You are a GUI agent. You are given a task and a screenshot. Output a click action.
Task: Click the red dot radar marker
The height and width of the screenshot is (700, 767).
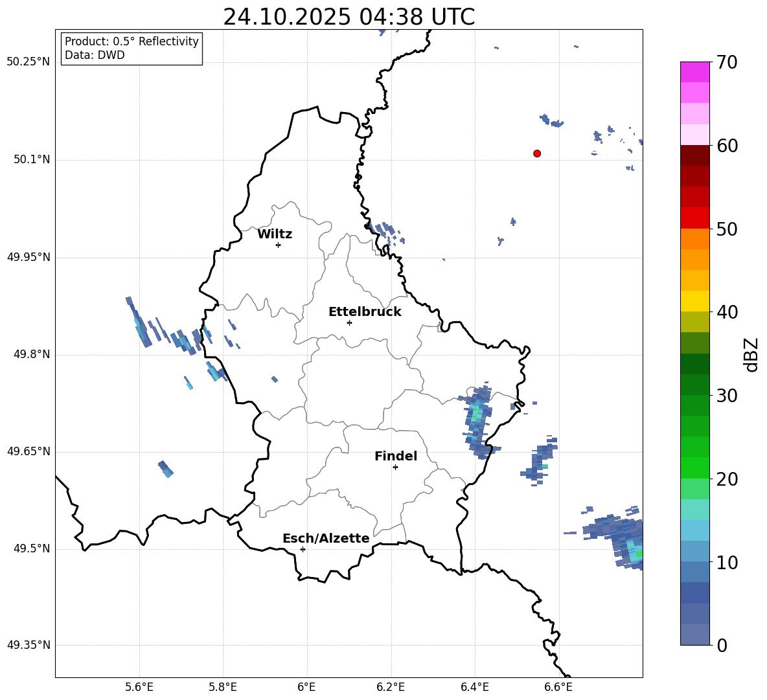[x=537, y=153]
